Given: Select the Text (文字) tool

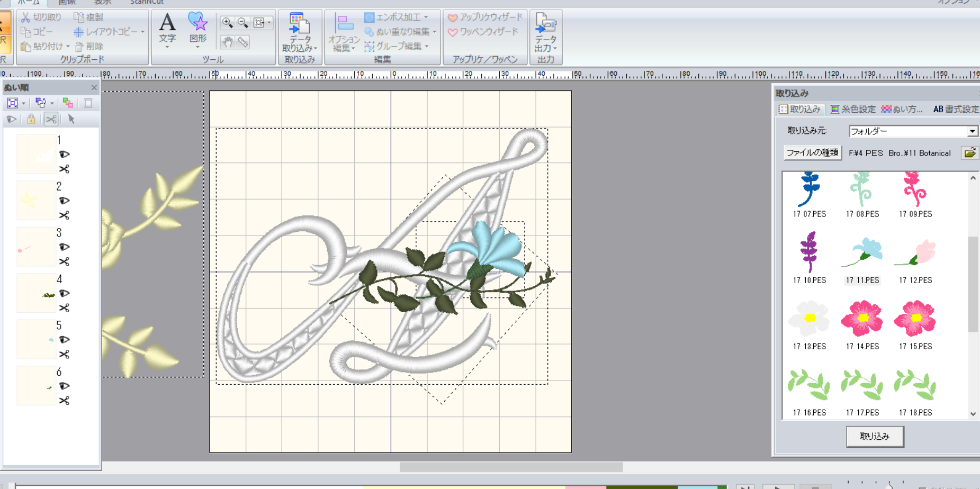Looking at the screenshot, I should (167, 29).
